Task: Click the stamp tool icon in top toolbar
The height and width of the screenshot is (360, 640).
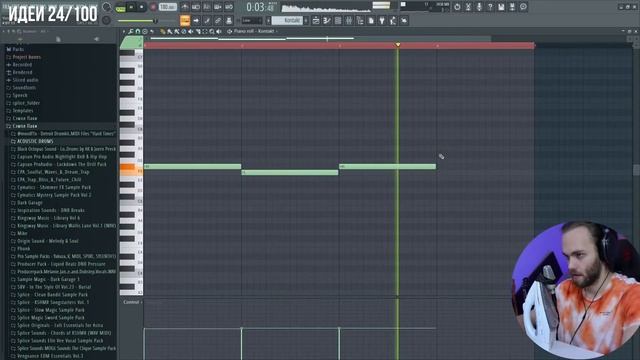Action: pos(229,20)
